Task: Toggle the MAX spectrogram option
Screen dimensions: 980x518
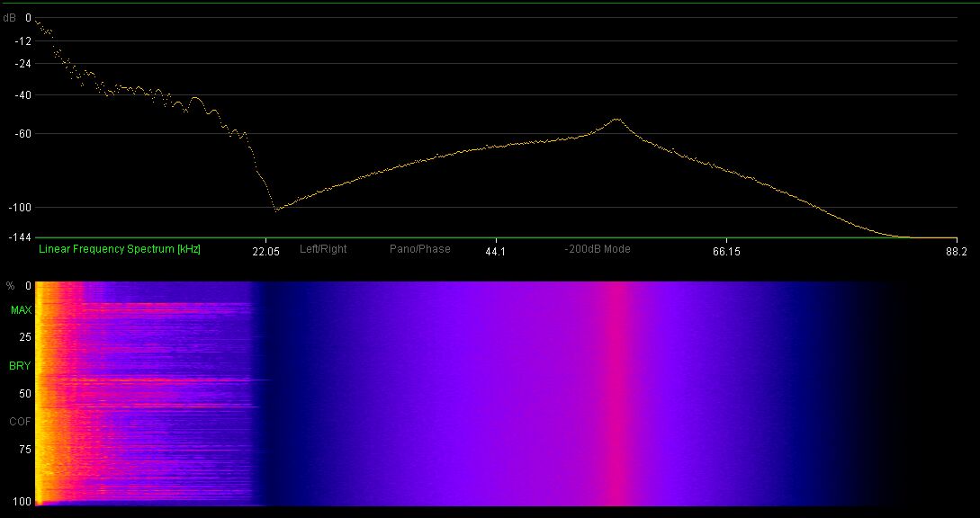Action: click(x=21, y=310)
